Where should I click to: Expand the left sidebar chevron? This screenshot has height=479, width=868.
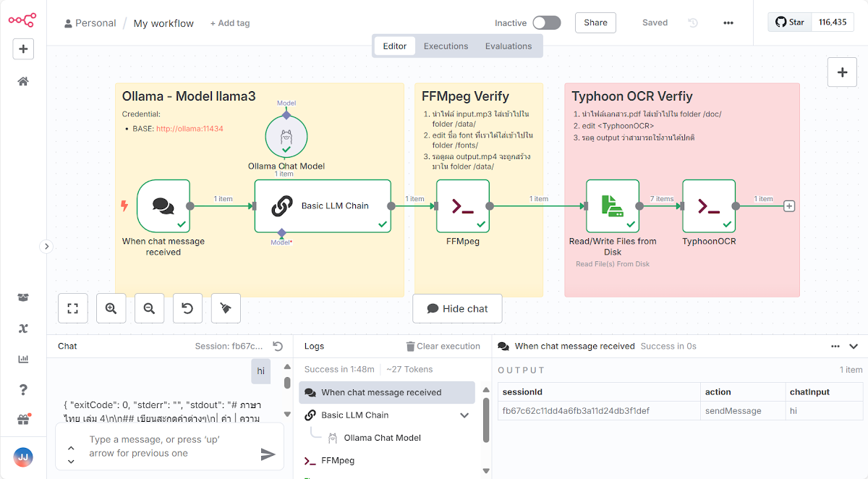46,246
